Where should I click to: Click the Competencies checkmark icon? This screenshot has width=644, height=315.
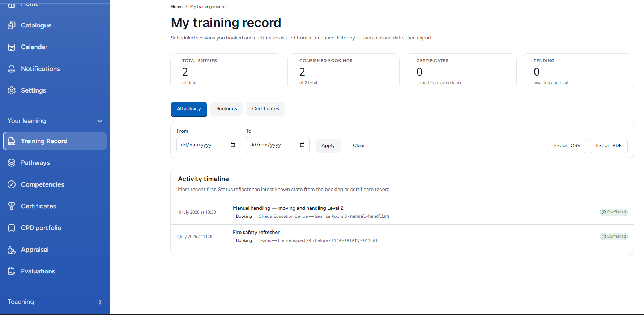12,184
